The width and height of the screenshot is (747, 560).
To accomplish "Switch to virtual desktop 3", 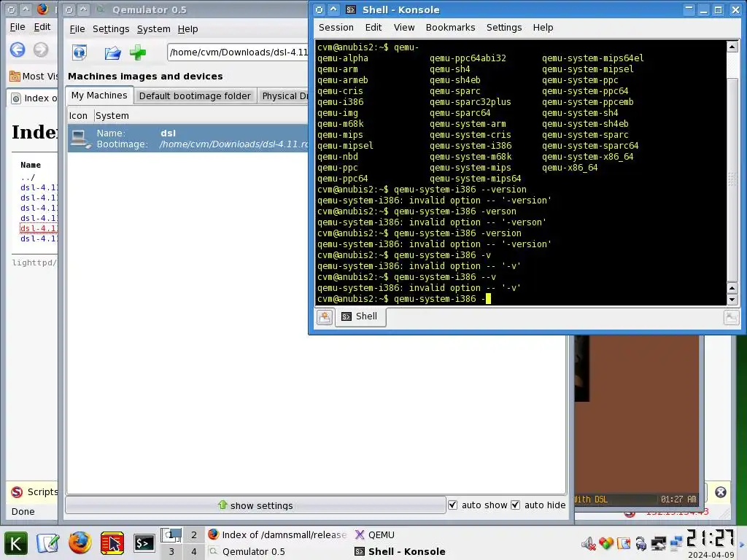I will pyautogui.click(x=171, y=551).
